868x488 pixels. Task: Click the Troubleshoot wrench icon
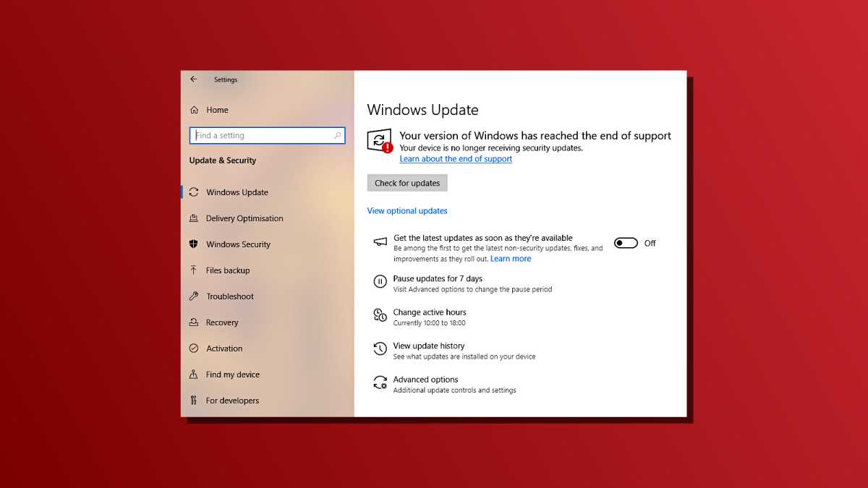tap(194, 296)
